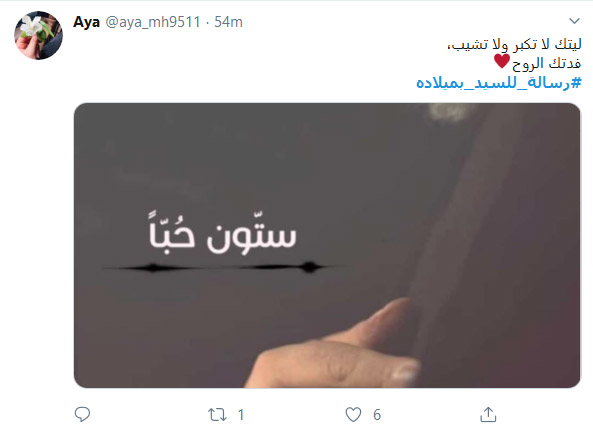
Task: Click the red heart emoji in the tweet
Action: click(502, 61)
